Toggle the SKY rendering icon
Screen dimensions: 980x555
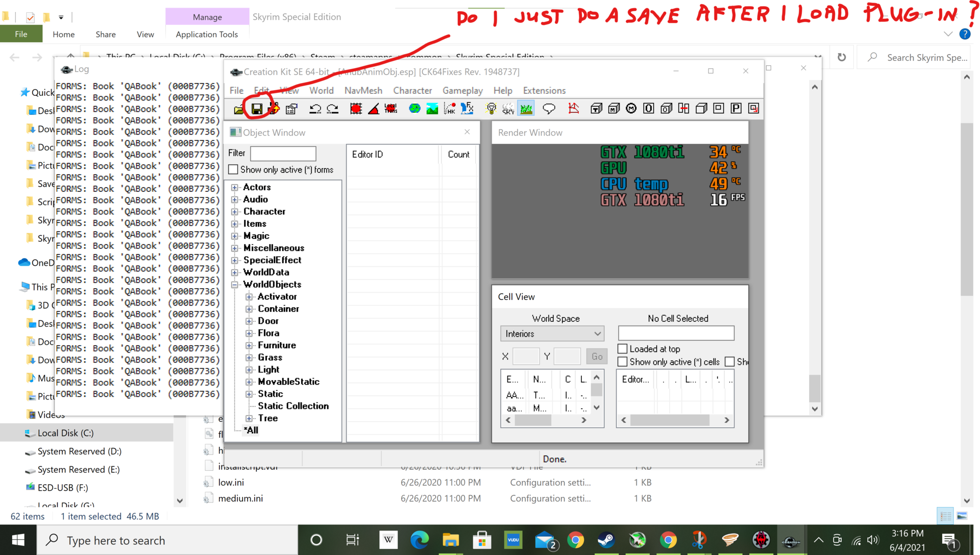click(x=508, y=109)
